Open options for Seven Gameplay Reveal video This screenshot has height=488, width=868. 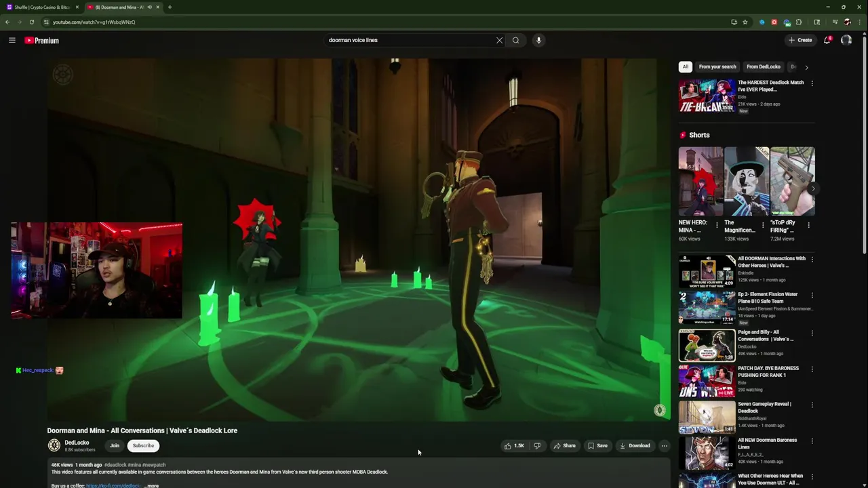(x=812, y=405)
